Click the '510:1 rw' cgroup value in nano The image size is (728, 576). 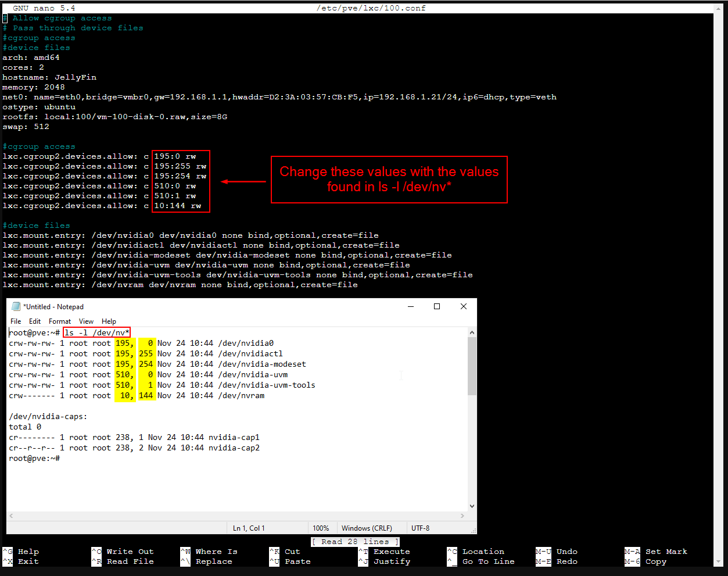[x=175, y=196]
